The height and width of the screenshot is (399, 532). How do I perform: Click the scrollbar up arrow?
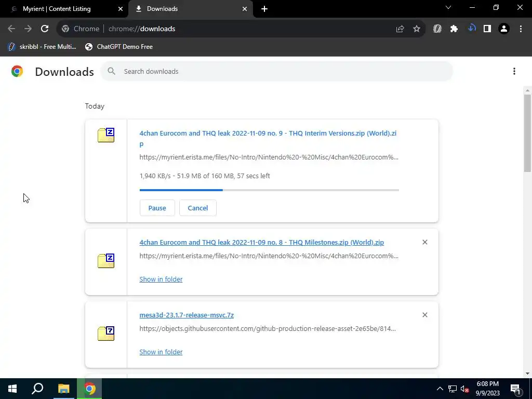coord(527,90)
